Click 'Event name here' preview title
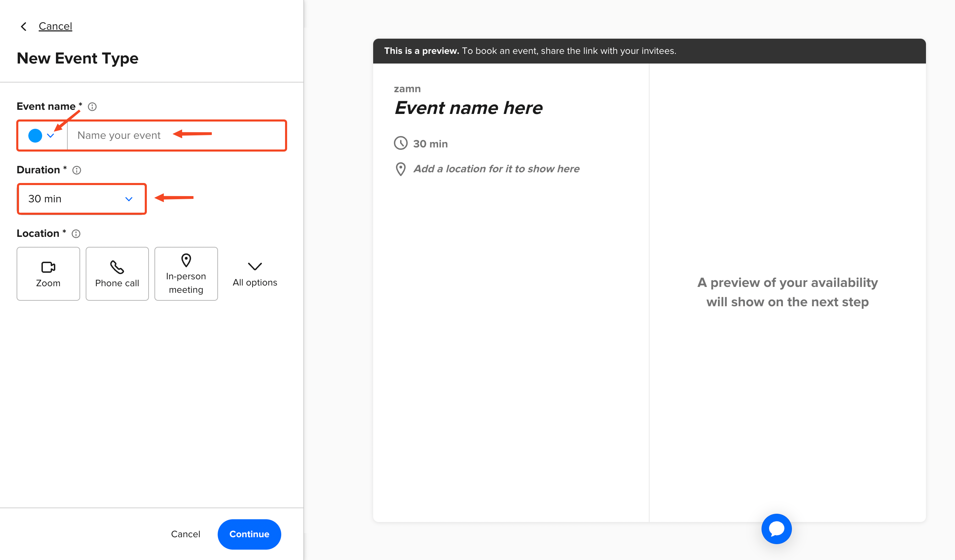This screenshot has width=955, height=560. point(469,108)
